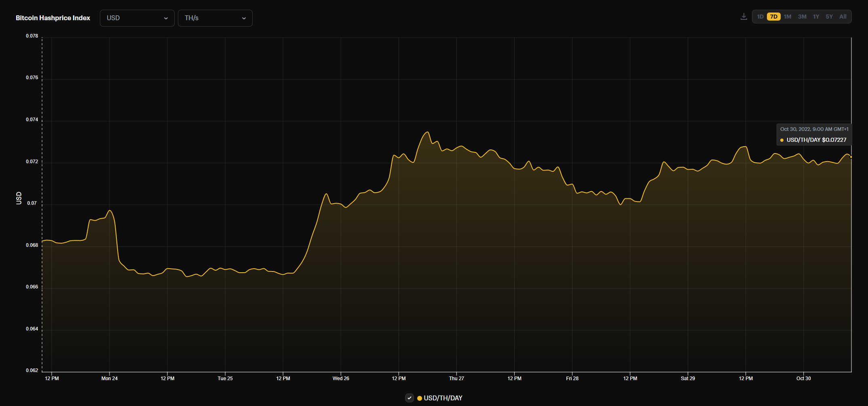The width and height of the screenshot is (868, 406).
Task: Choose the 1Y time range
Action: click(816, 17)
